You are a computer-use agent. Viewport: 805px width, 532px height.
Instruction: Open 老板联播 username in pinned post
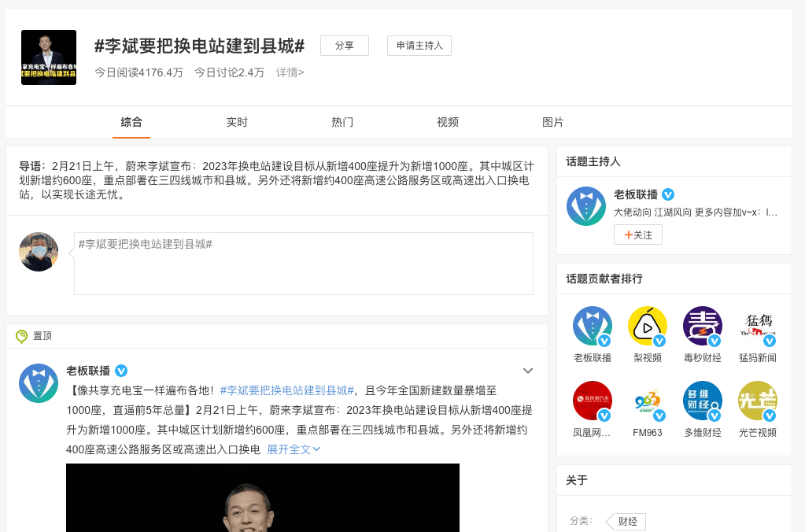[88, 371]
